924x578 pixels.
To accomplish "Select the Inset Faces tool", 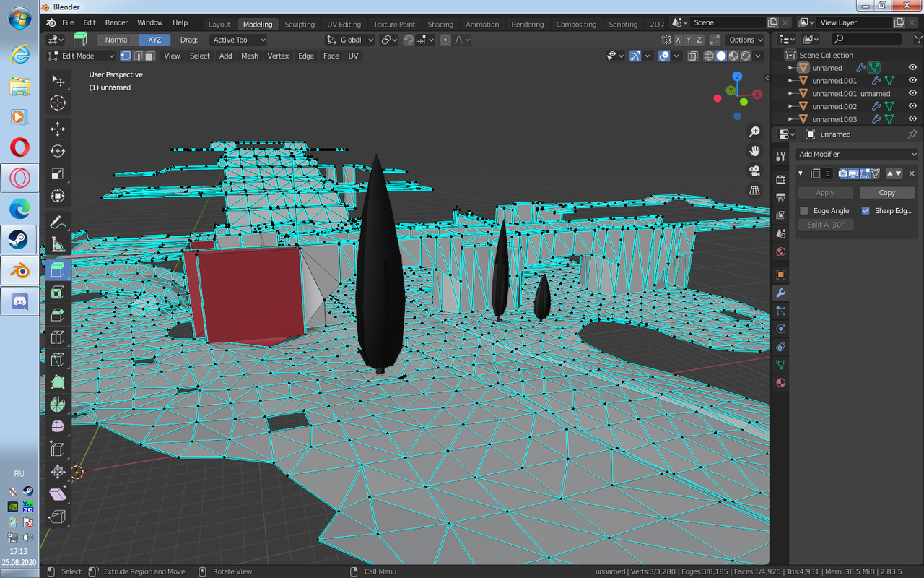I will 58,293.
